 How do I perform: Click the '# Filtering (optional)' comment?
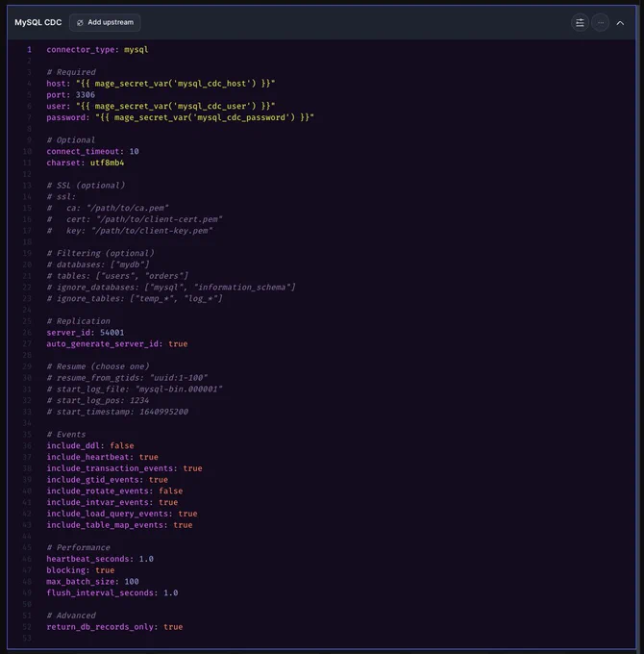point(100,253)
